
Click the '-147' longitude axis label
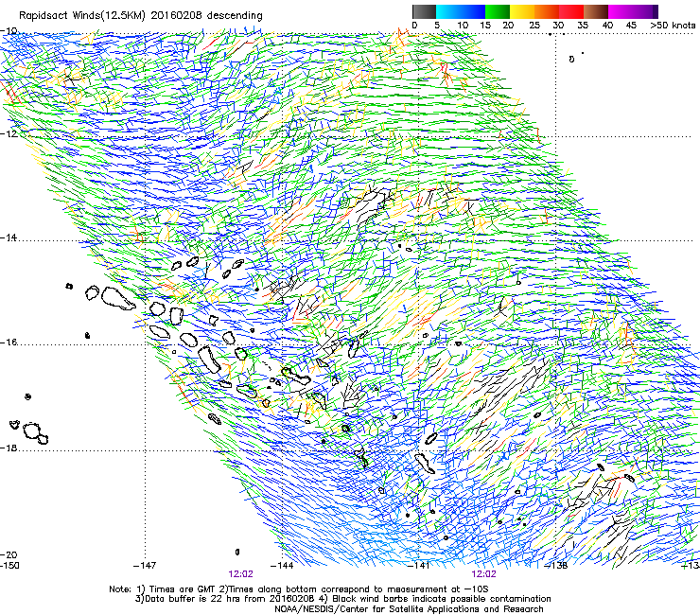click(145, 566)
